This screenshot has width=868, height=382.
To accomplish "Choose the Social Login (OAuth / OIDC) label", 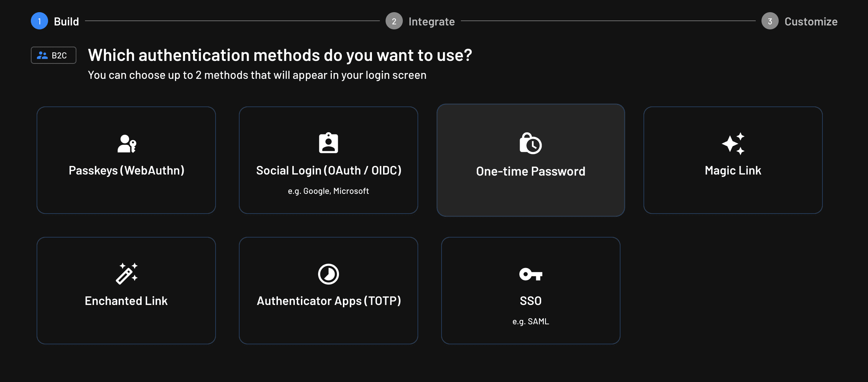I will 329,171.
